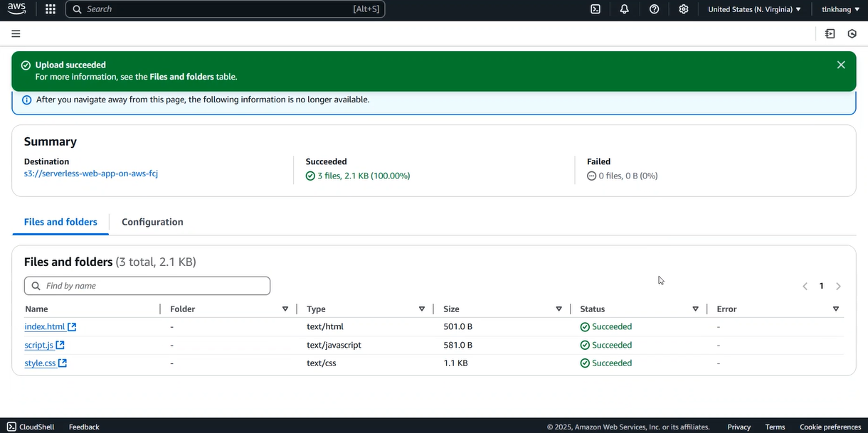Dismiss the Upload succeeded banner

coord(841,65)
